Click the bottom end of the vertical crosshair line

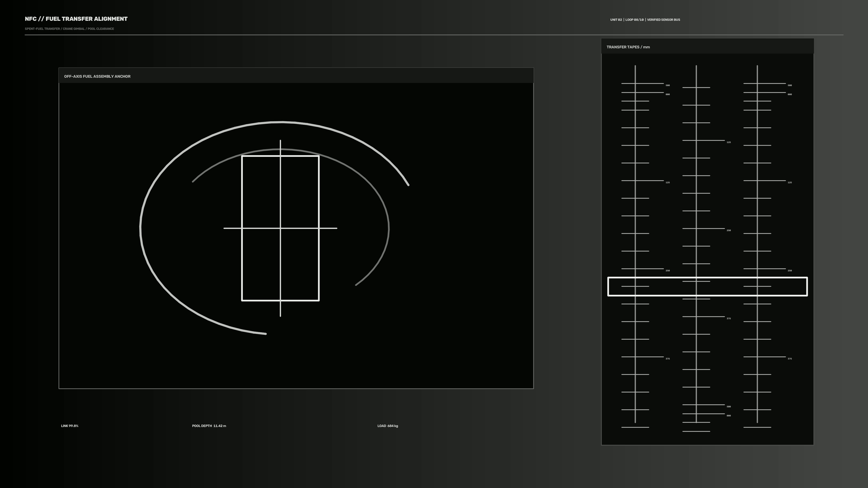tap(280, 316)
